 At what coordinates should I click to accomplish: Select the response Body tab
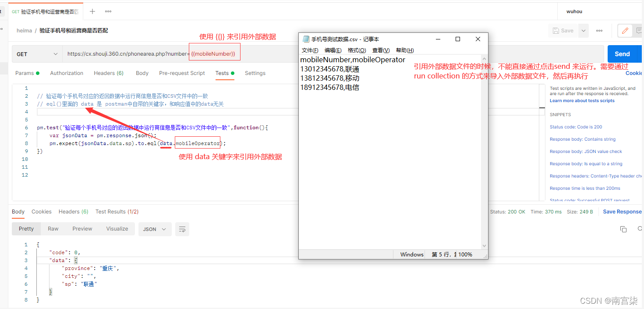pyautogui.click(x=18, y=212)
